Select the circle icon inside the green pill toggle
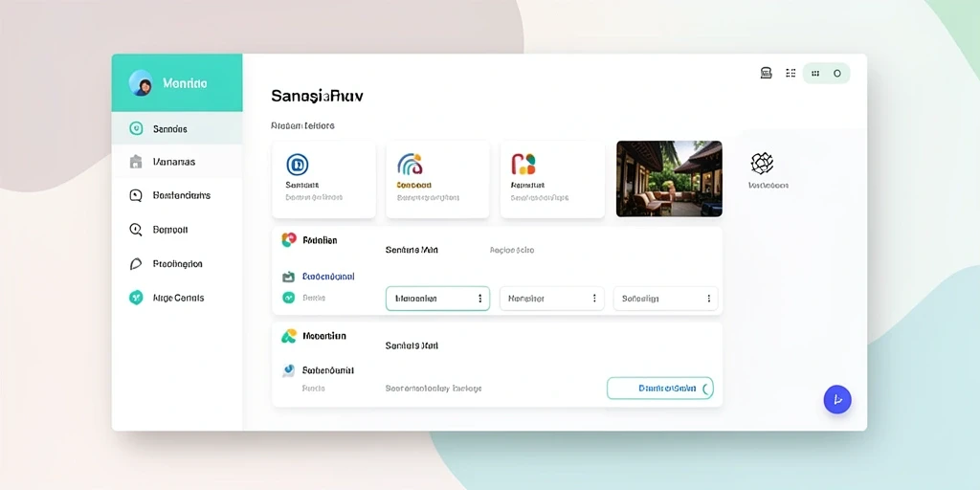Viewport: 980px width, 490px height. (x=837, y=73)
